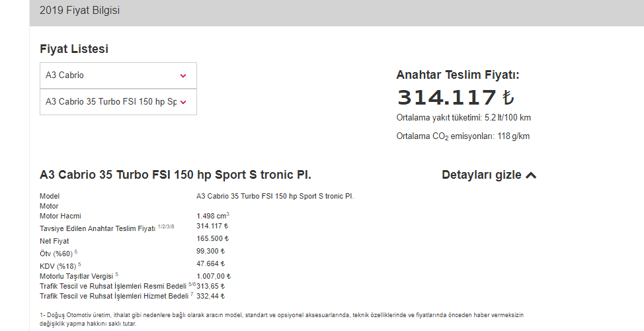Select the large 314.117 price figure
The width and height of the screenshot is (644, 331).
coord(446,98)
